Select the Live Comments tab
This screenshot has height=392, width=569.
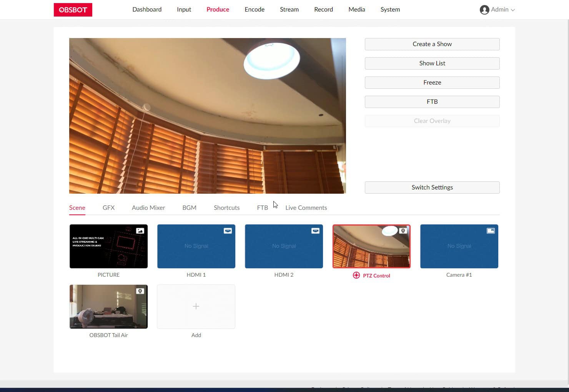[306, 208]
